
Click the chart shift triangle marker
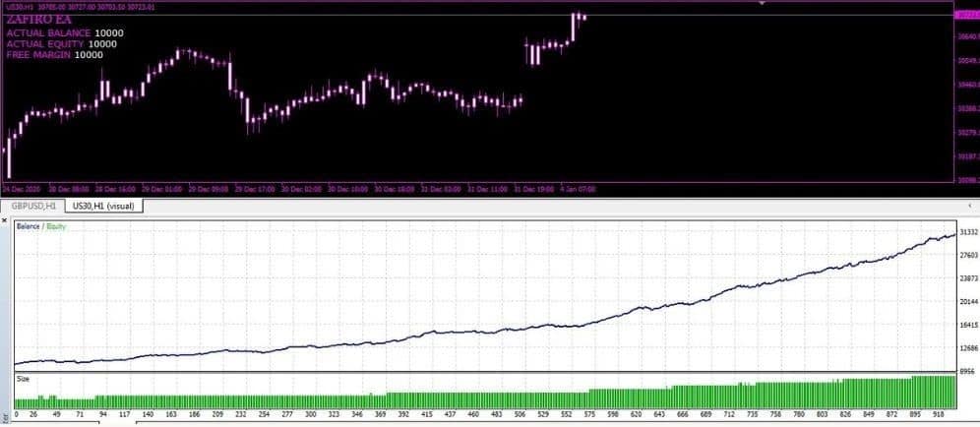click(762, 3)
